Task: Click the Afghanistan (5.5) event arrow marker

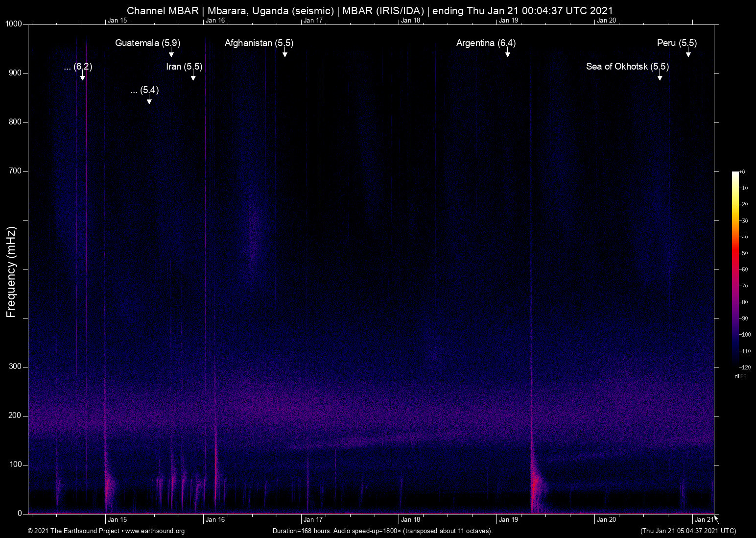Action: tap(284, 54)
